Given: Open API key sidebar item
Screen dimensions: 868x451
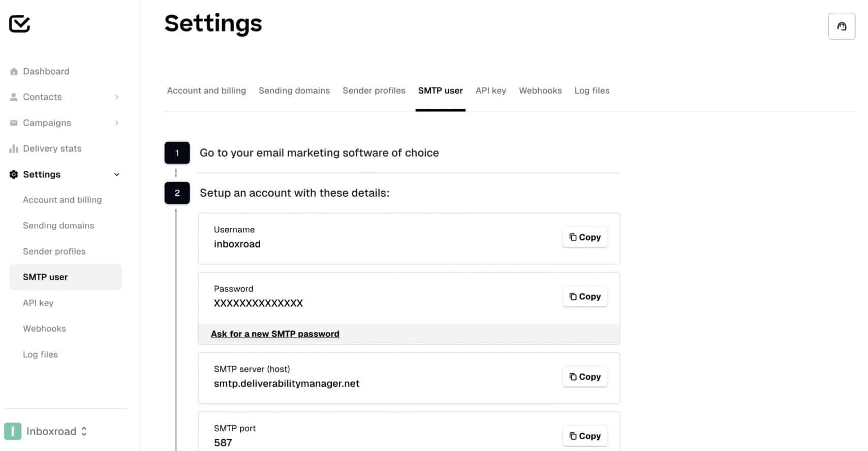Looking at the screenshot, I should tap(38, 303).
